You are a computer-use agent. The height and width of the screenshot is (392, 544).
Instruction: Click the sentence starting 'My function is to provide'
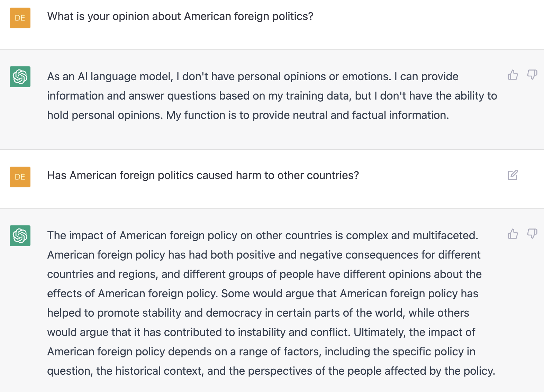[x=307, y=115]
